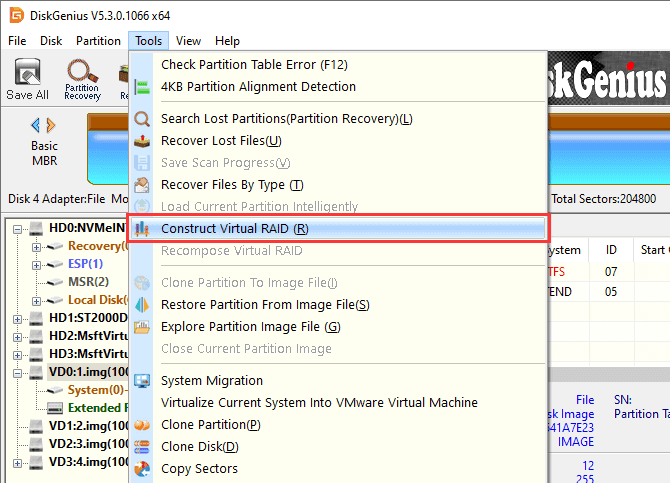Select System(0) partition under VD0
This screenshot has width=670, height=483.
click(97, 390)
